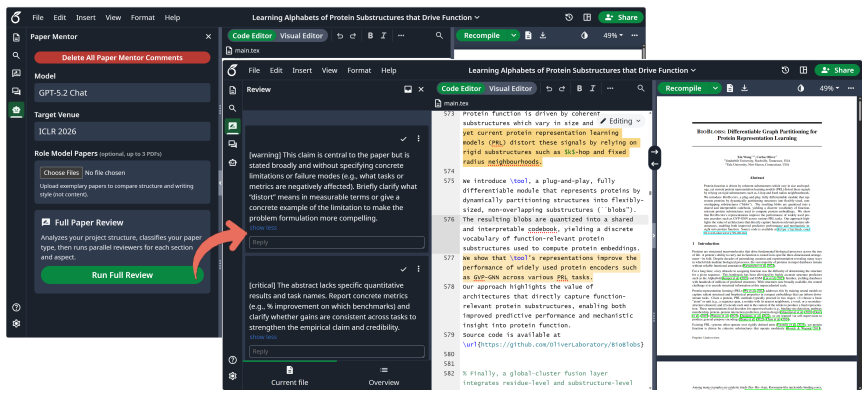The image size is (868, 396).
Task: Switch to Visual Editor in the front window
Action: (510, 89)
